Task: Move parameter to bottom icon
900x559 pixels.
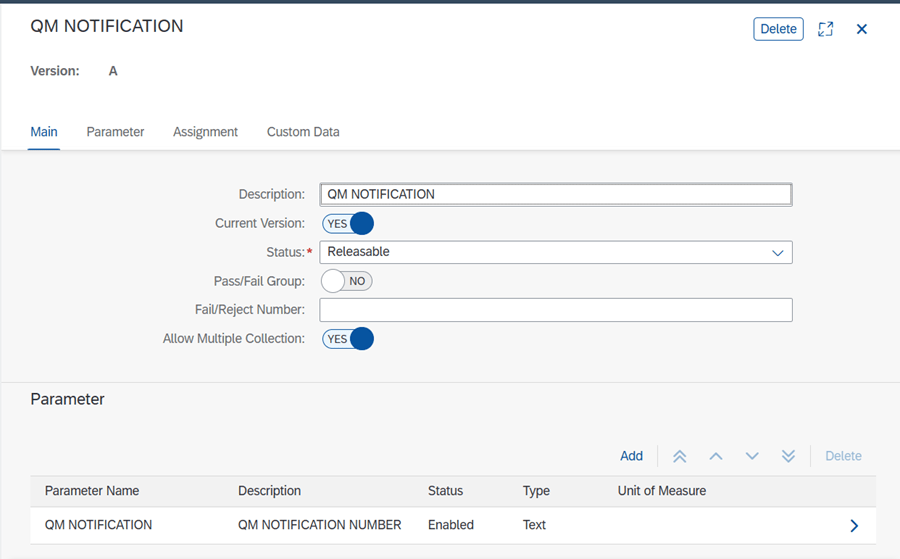Action: [789, 456]
